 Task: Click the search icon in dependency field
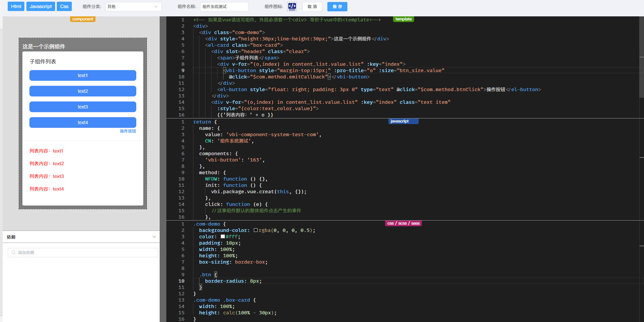pyautogui.click(x=14, y=253)
